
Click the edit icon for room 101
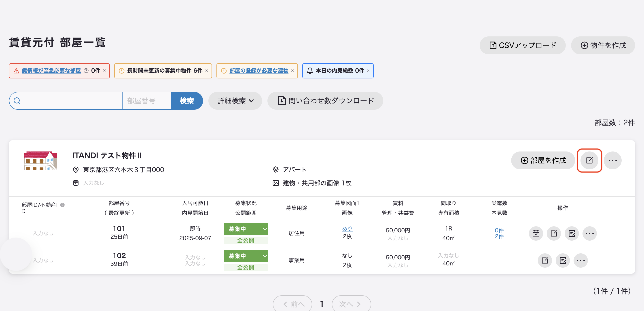coord(554,233)
